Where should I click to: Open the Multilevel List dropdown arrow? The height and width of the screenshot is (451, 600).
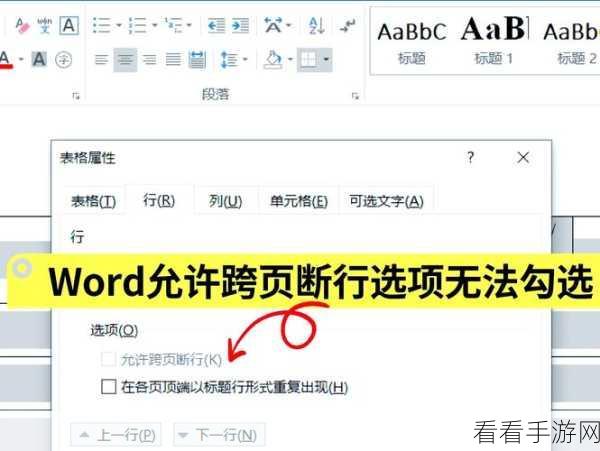tap(189, 26)
